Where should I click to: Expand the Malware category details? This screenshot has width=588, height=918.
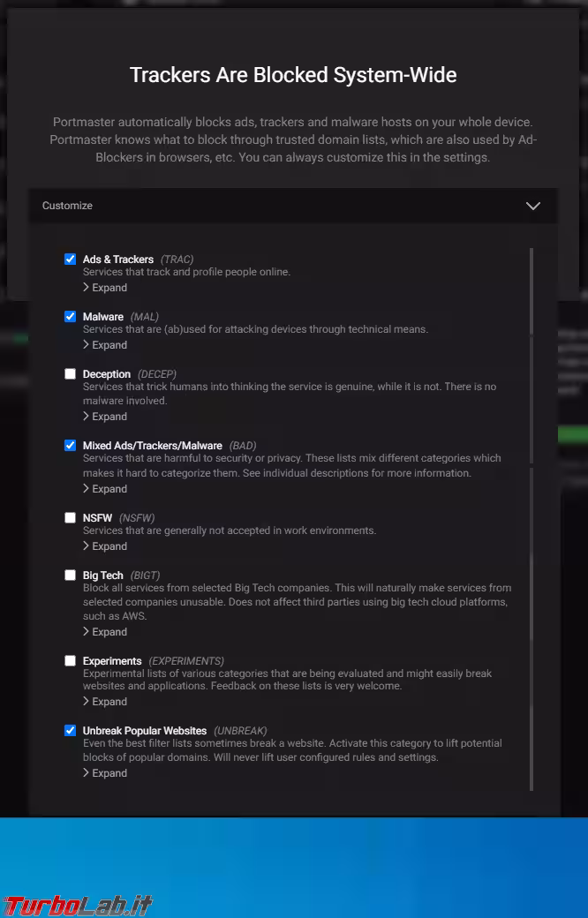point(105,345)
